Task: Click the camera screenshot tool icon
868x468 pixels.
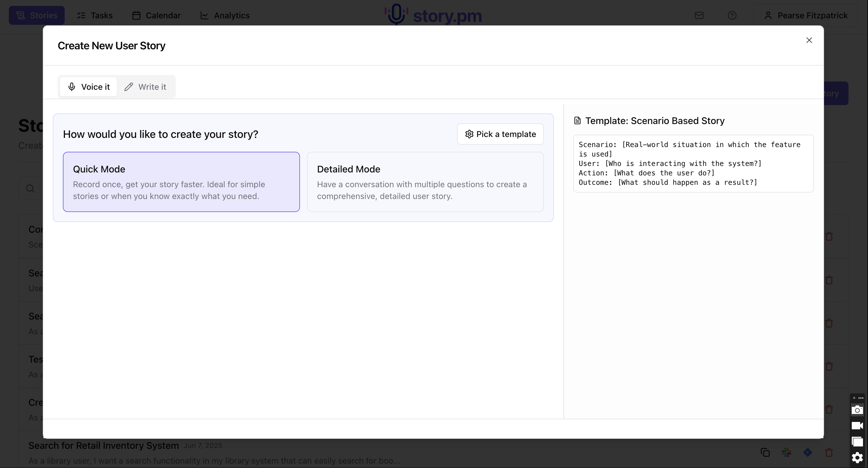Action: click(x=857, y=410)
